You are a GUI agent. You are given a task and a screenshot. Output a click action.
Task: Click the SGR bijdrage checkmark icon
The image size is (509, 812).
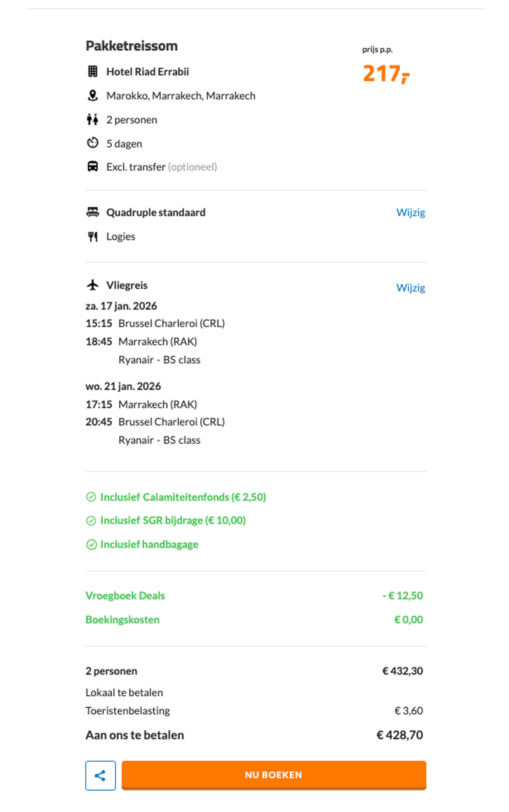[x=91, y=520]
